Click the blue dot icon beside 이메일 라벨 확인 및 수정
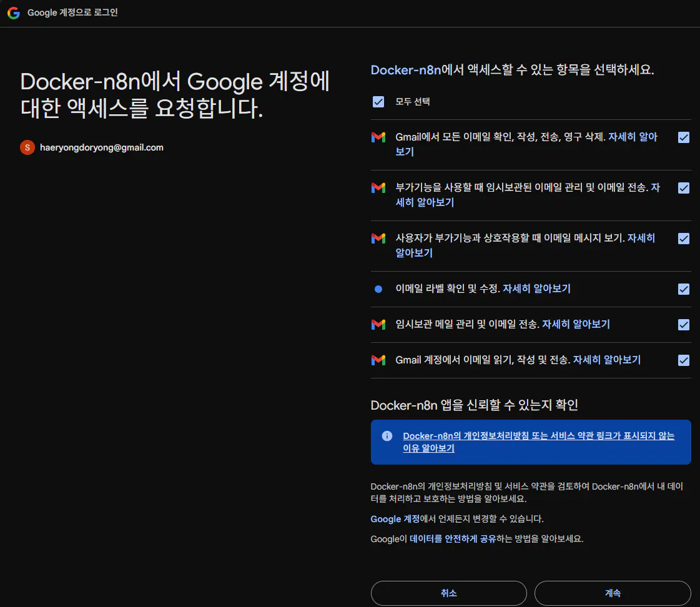 378,289
